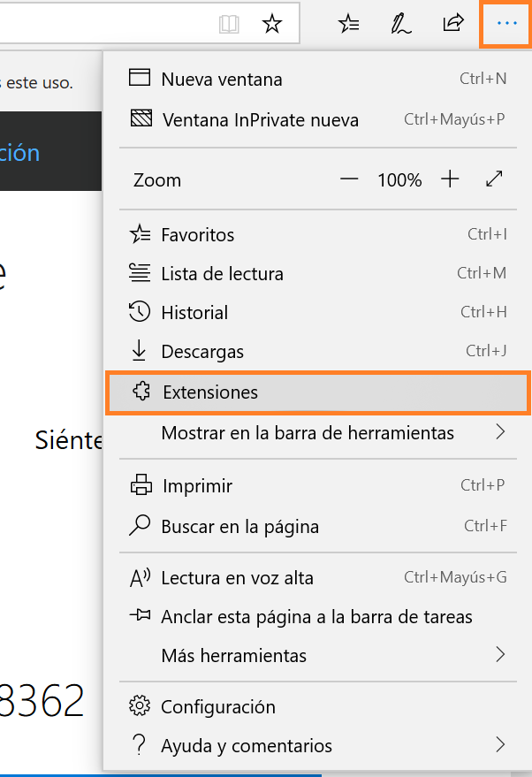Decrease zoom with the minus button
Screen dimensions: 532x777
pos(349,179)
